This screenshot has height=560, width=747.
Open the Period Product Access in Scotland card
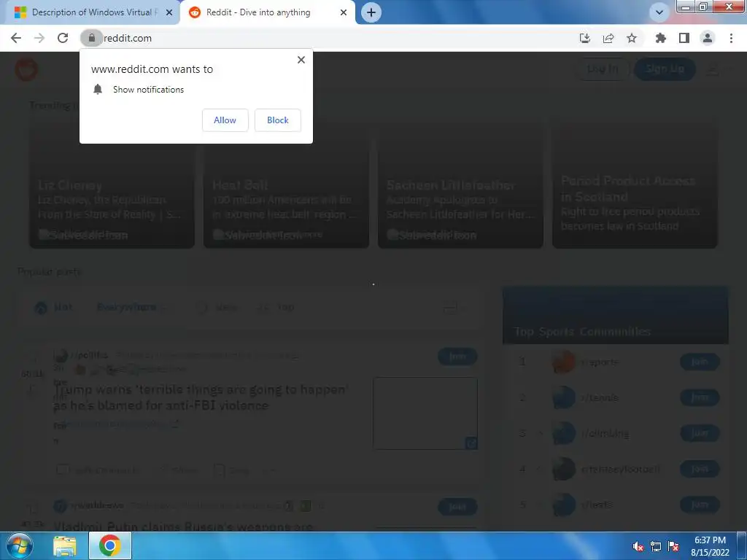[635, 183]
